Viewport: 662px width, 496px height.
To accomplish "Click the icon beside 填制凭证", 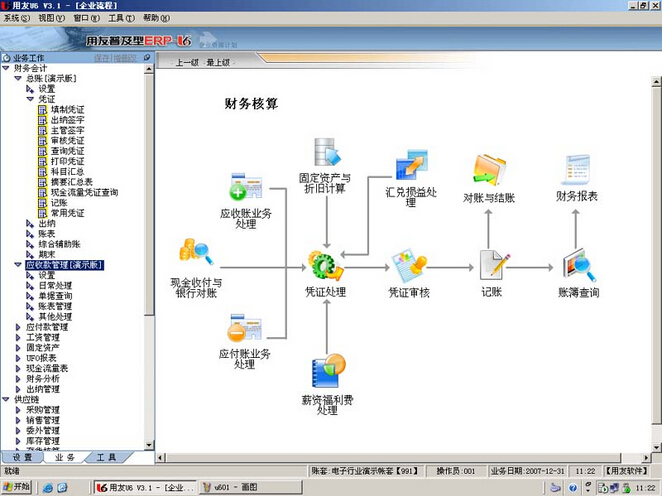I will (x=43, y=110).
